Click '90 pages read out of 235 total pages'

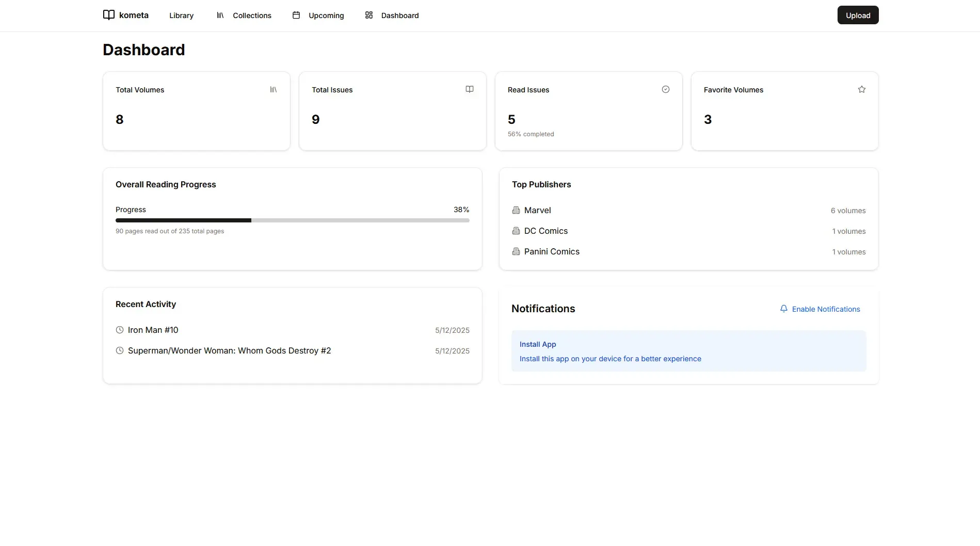tap(170, 231)
